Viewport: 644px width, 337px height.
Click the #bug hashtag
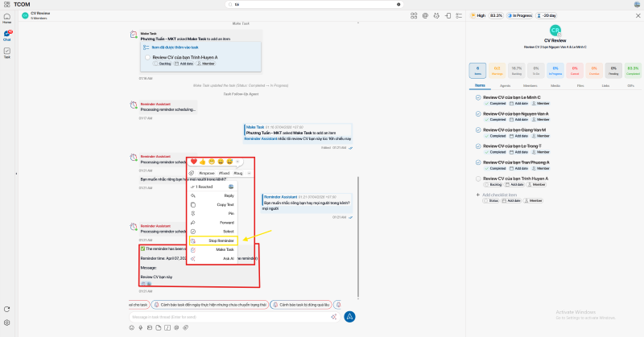238,173
